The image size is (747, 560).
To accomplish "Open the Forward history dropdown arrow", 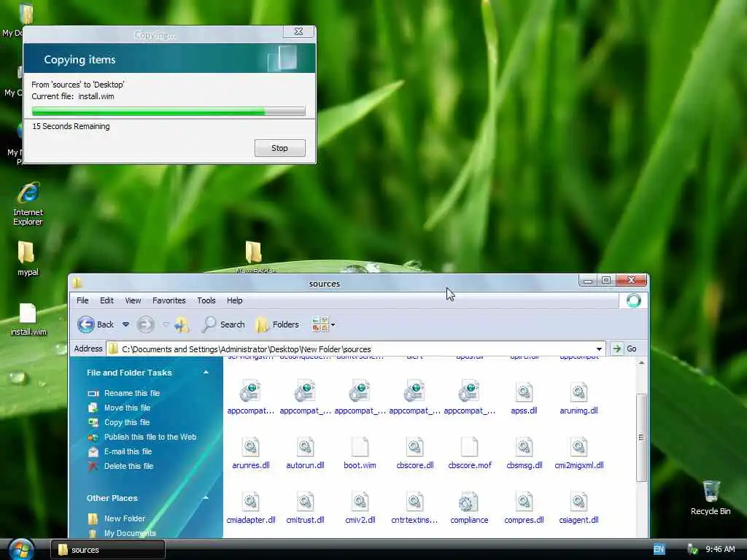I will pos(166,324).
